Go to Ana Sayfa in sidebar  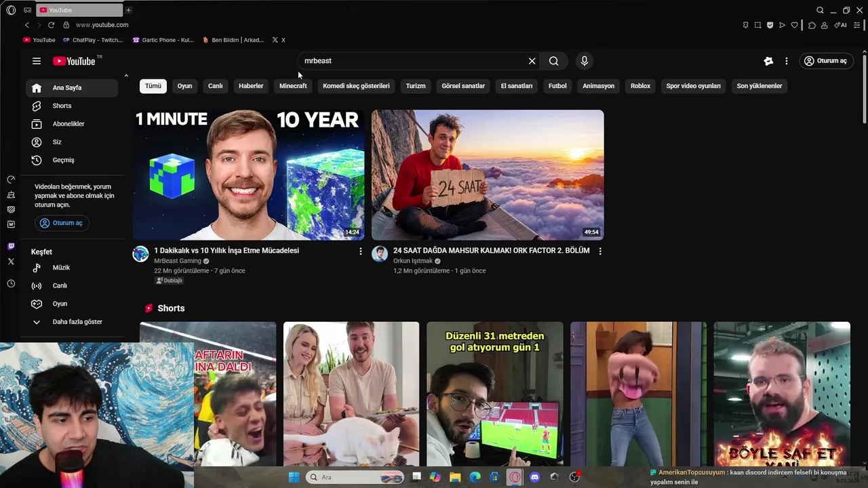click(x=72, y=88)
